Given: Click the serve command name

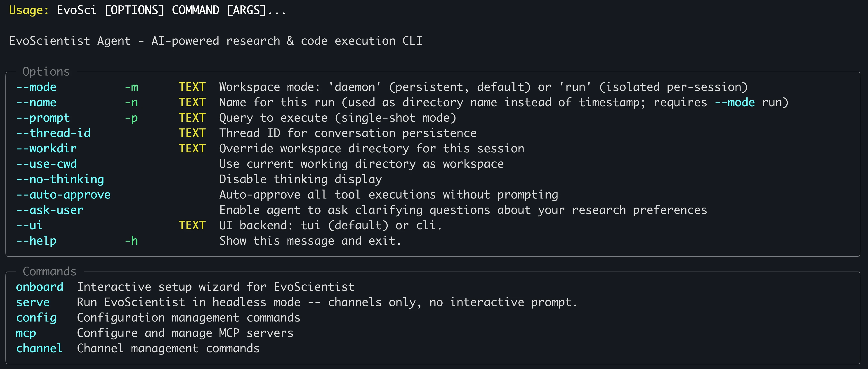Looking at the screenshot, I should tap(33, 302).
